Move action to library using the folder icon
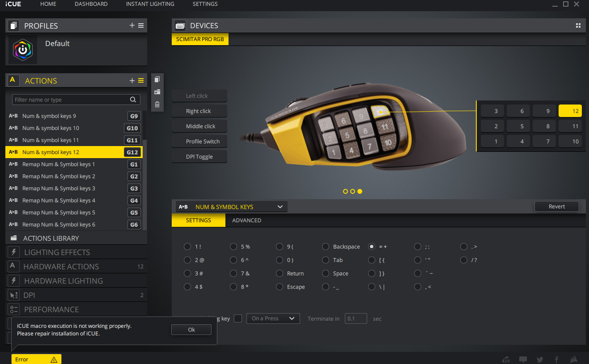589x364 pixels. [x=157, y=92]
